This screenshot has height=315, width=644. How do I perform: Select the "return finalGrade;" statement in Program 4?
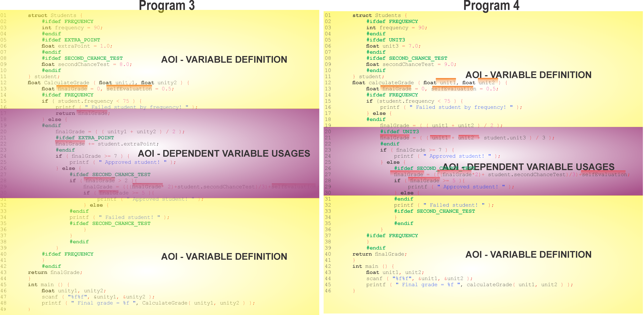[x=379, y=254]
